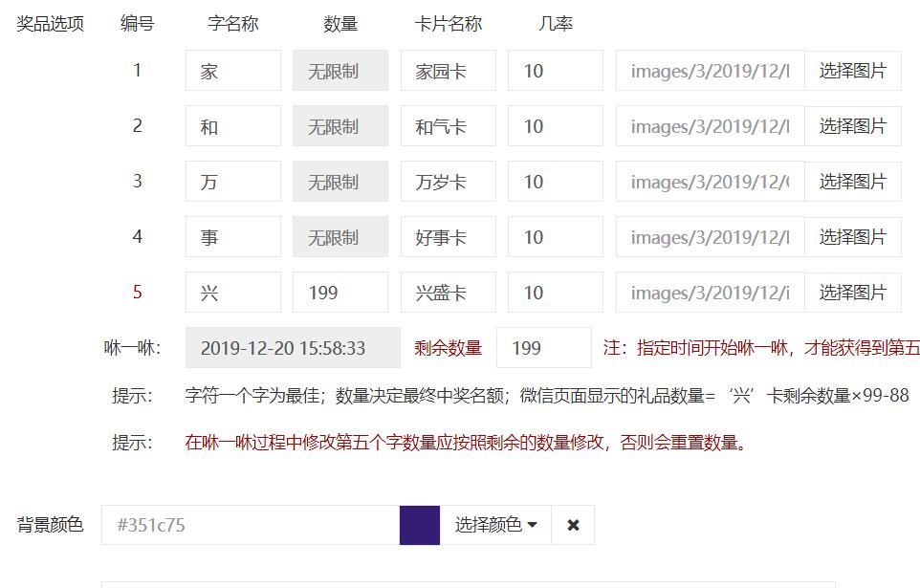Click the 199 quantity field in row 5

click(x=340, y=293)
